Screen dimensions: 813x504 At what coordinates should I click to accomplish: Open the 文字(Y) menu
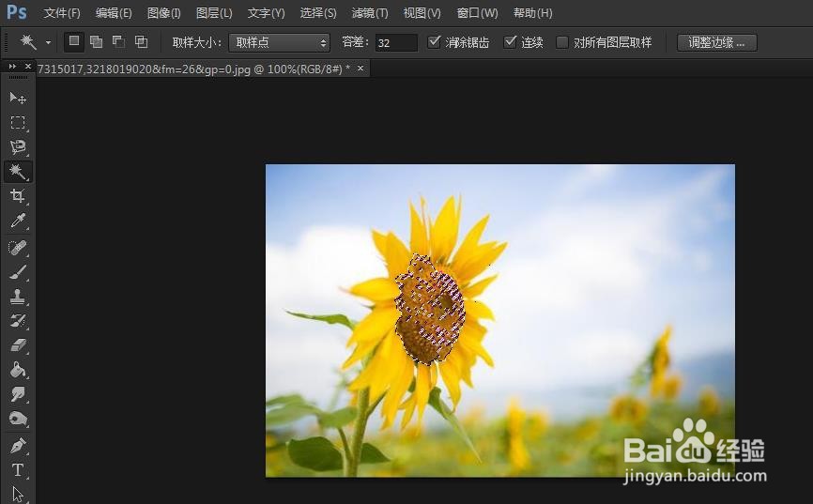[x=266, y=12]
